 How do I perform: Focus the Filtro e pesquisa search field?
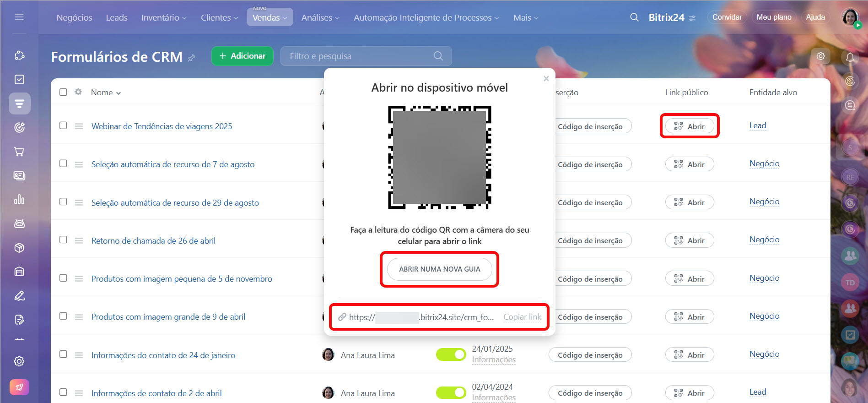[359, 56]
